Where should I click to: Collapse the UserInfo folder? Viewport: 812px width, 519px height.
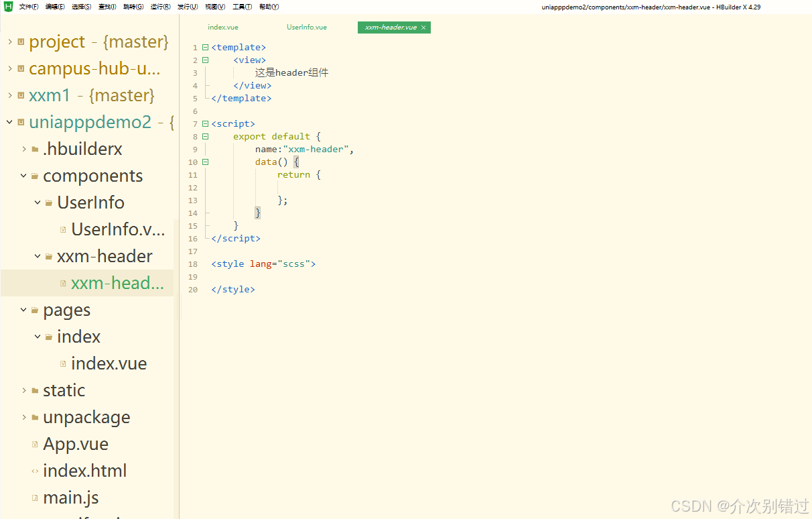[38, 203]
